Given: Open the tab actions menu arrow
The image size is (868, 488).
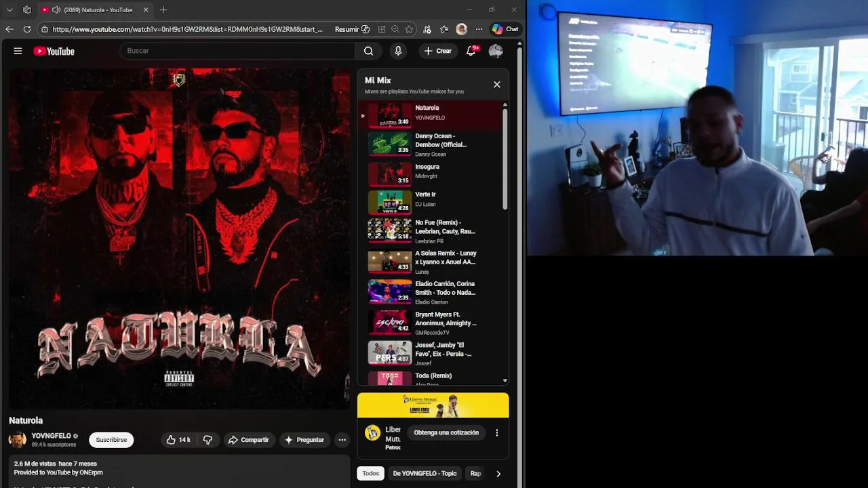Looking at the screenshot, I should (x=9, y=9).
